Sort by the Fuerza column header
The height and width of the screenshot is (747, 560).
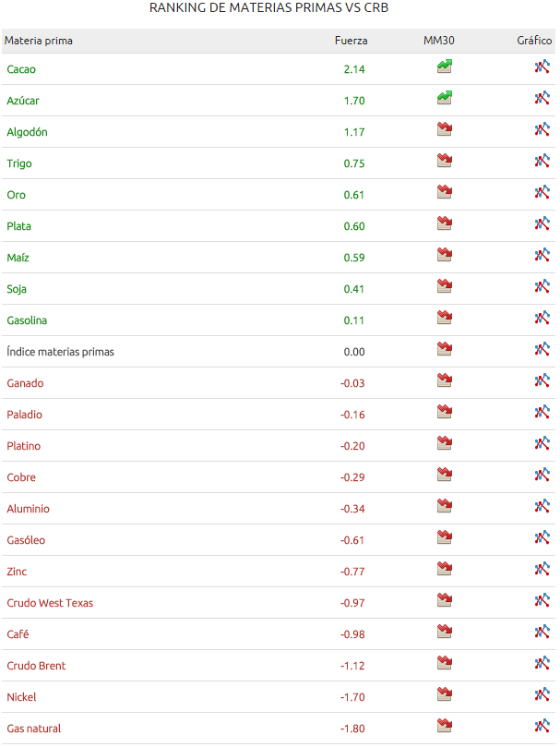[351, 41]
